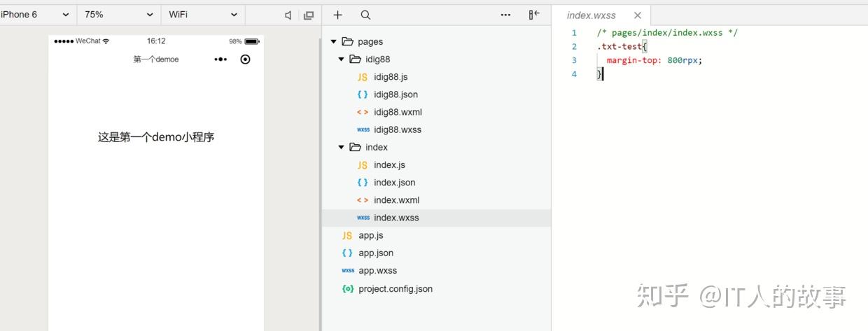
Task: Collapse the pages folder
Action: [x=334, y=42]
